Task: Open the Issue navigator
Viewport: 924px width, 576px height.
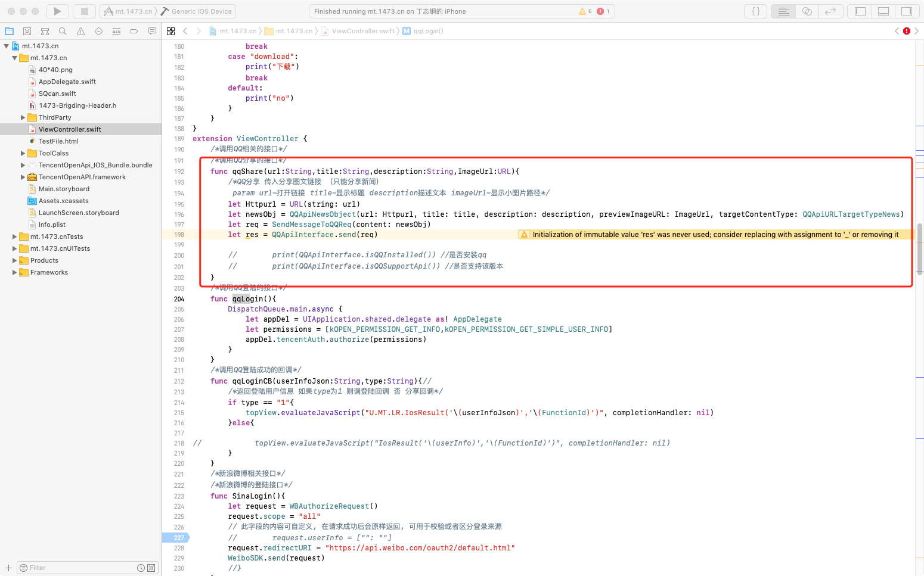Action: click(80, 31)
